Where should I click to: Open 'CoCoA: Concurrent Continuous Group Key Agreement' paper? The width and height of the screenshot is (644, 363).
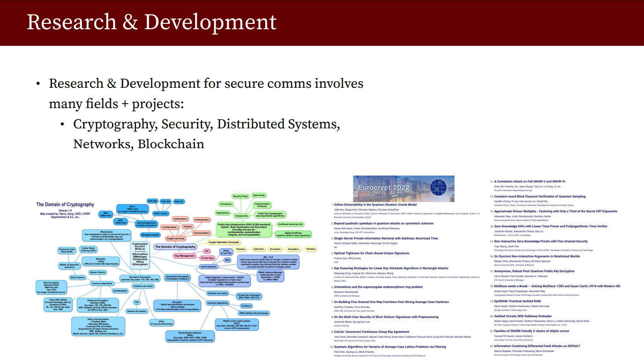point(371,332)
